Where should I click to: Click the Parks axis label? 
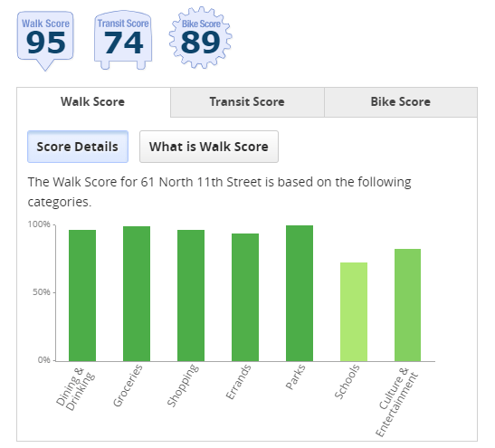tap(296, 377)
